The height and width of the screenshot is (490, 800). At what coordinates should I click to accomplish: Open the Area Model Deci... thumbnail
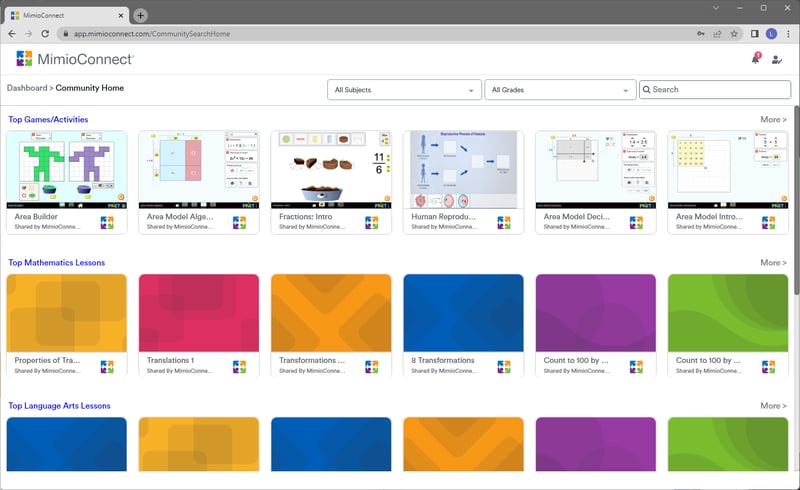(595, 169)
